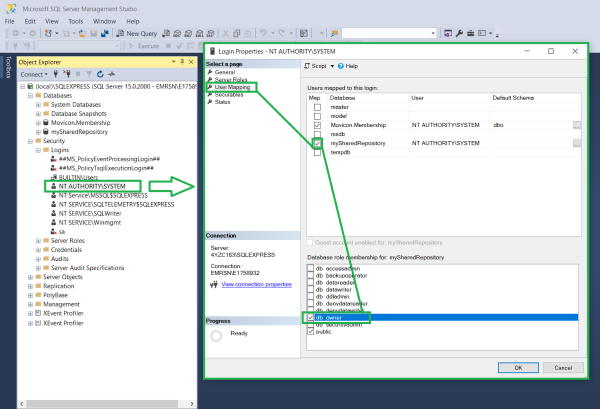Check the master database map checkbox
The image size is (600, 409).
(317, 107)
